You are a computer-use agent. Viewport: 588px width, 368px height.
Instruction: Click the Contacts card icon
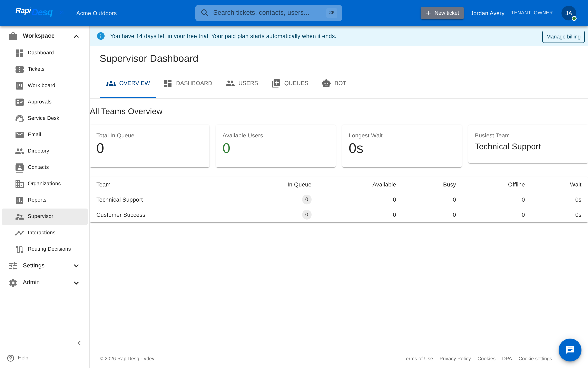tap(19, 167)
